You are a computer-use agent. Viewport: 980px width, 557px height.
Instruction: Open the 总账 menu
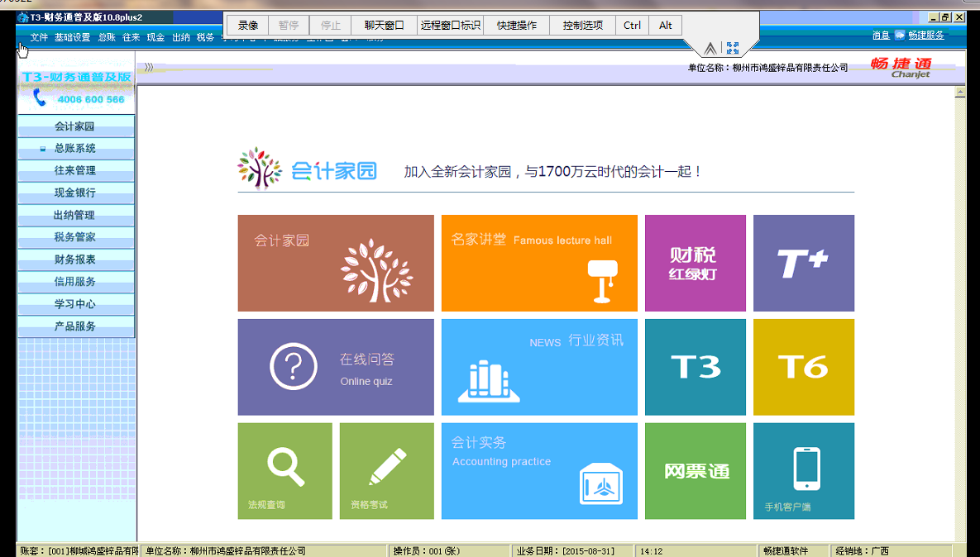107,37
